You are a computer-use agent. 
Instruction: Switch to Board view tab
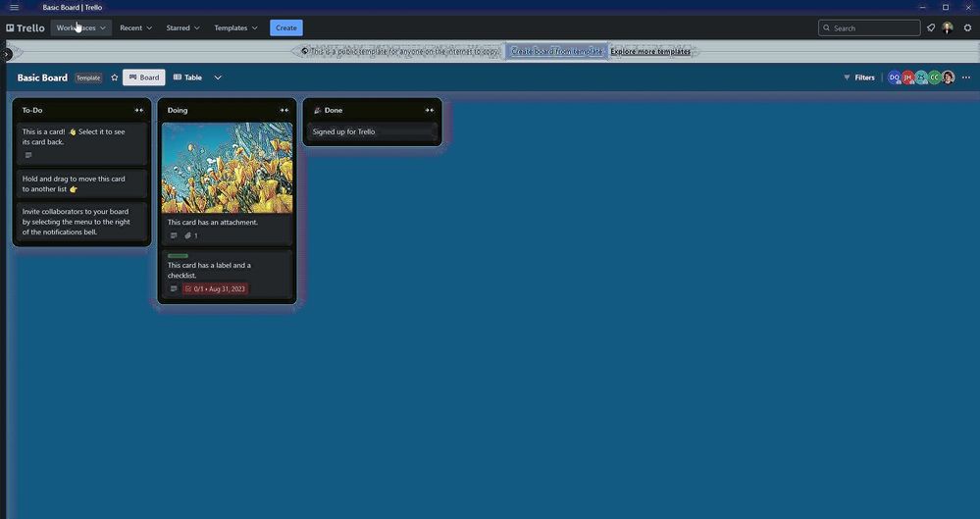point(144,78)
